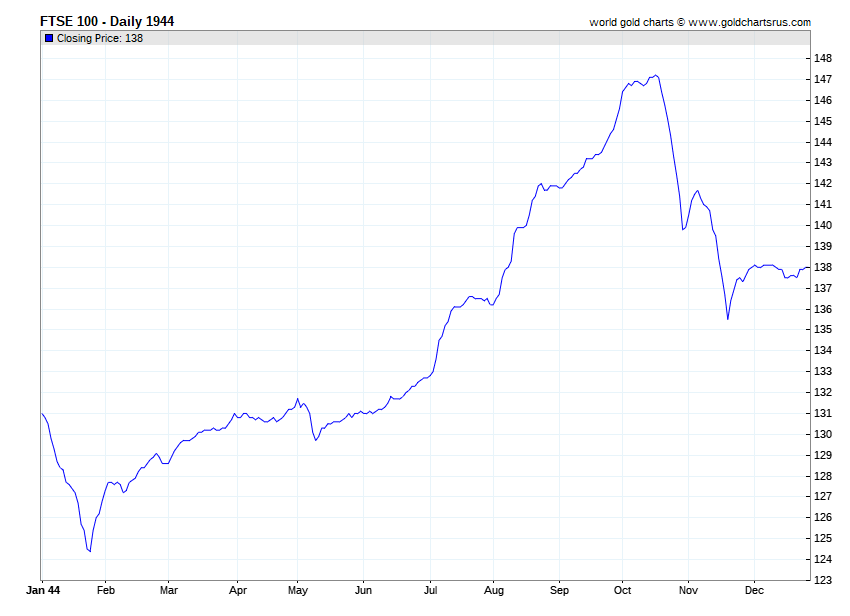Click the mid-November trough near 135.5
This screenshot has width=850, height=616.
[x=727, y=319]
